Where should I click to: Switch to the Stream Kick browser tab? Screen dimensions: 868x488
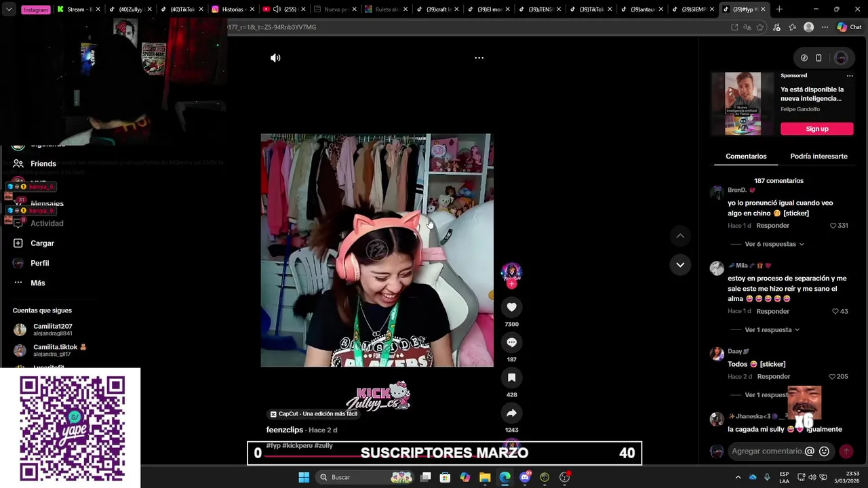click(x=80, y=9)
